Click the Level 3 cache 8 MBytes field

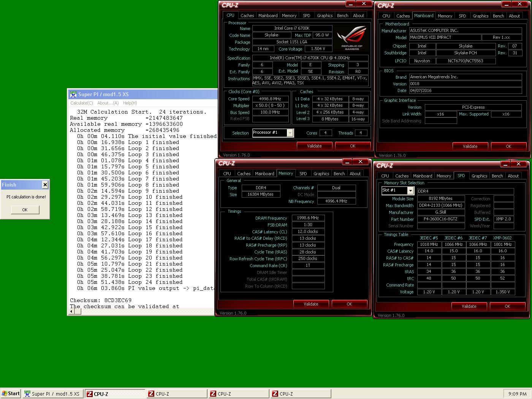330,119
